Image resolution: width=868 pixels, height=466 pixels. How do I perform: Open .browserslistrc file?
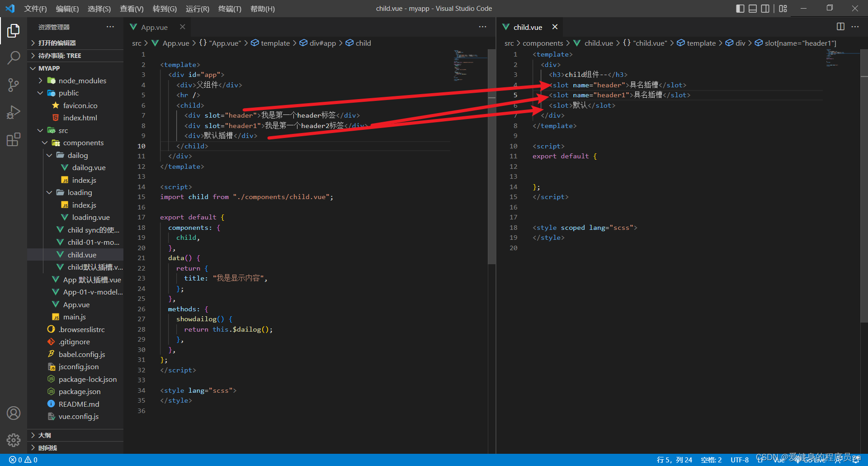click(75, 329)
